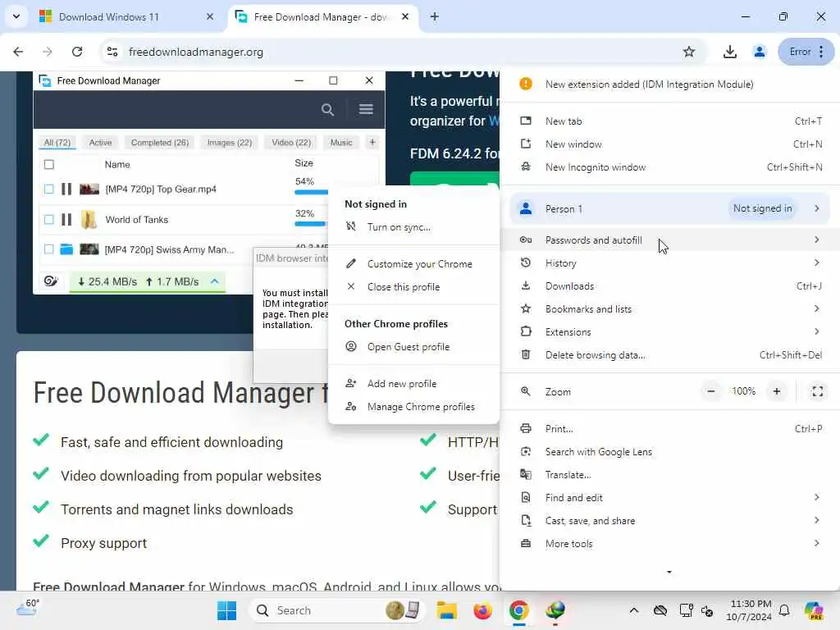Tick the select-all checkbox beside Name
840x630 pixels.
[x=48, y=164]
